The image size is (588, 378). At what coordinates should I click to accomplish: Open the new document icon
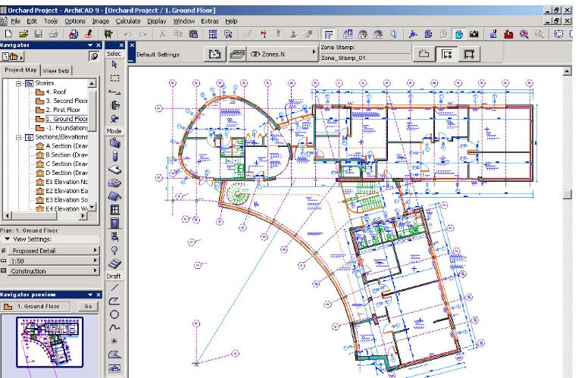click(x=8, y=34)
